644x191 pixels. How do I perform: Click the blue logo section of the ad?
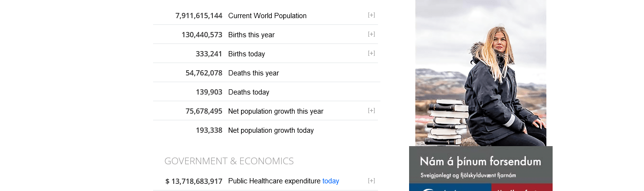tap(450, 187)
